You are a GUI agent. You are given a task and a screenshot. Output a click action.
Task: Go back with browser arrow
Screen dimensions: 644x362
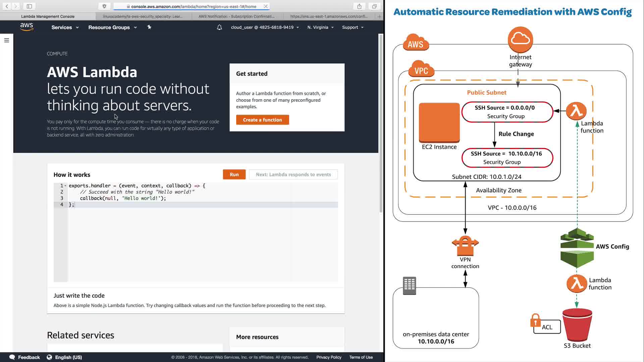tap(7, 6)
